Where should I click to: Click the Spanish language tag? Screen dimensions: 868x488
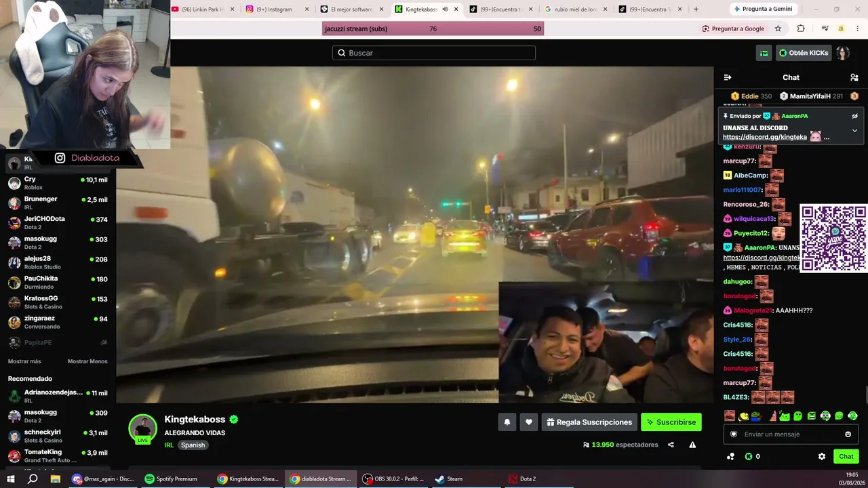[193, 445]
